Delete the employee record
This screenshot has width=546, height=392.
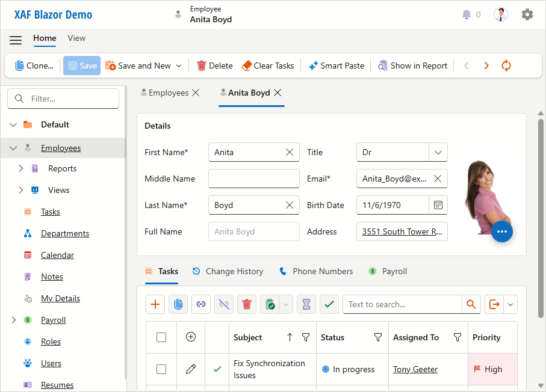[215, 66]
